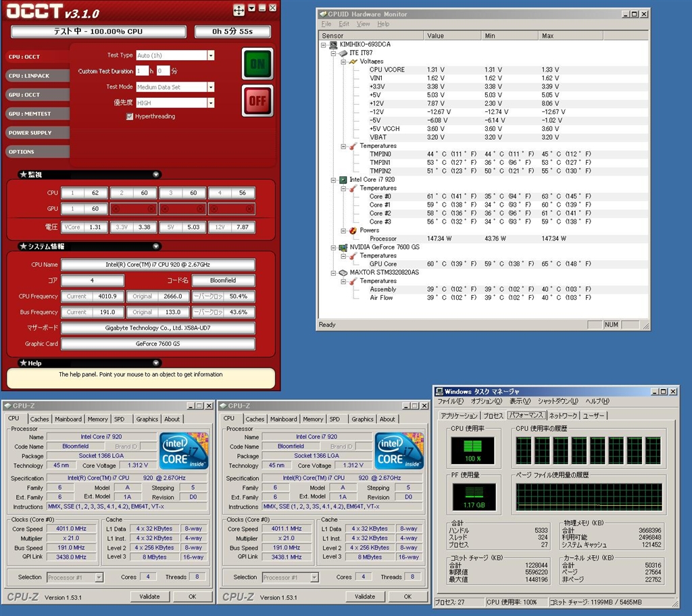The width and height of the screenshot is (692, 616).
Task: Click OK in right CPU-Z
Action: point(407,596)
